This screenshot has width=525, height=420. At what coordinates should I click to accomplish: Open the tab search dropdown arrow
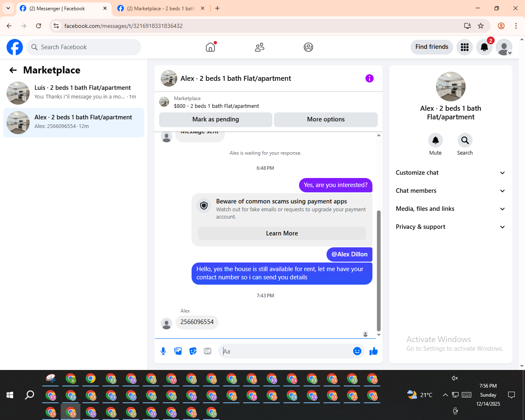click(8, 8)
